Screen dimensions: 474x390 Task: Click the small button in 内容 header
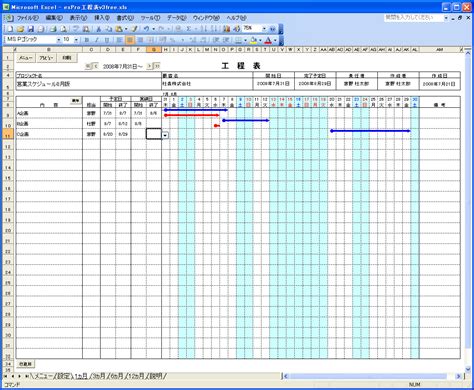click(76, 100)
